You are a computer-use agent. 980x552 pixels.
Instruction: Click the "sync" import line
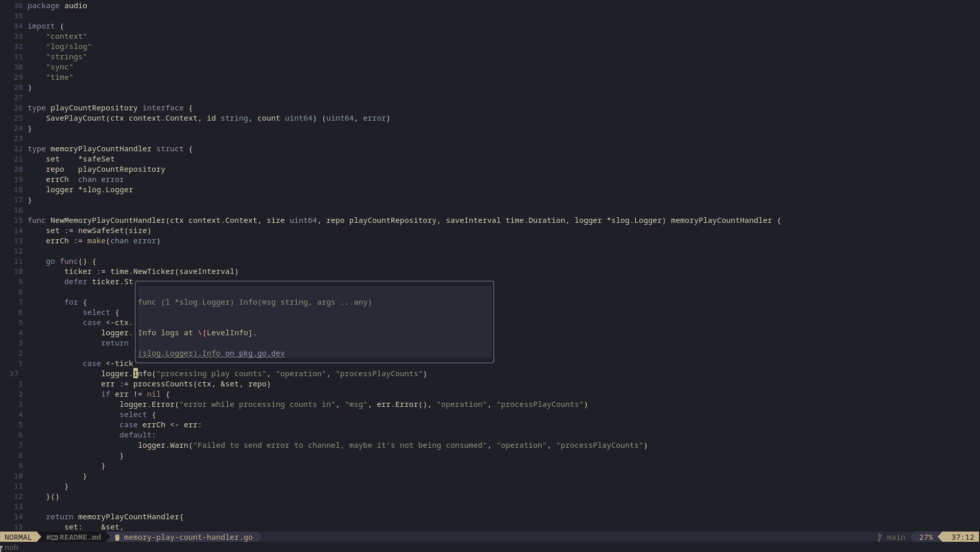point(59,67)
